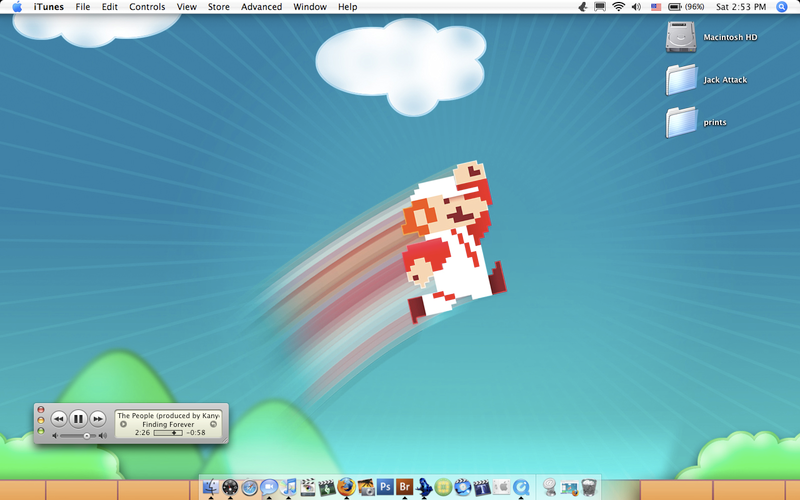Click the clock showing Sat 2:53 PM
This screenshot has height=500, width=800.
741,7
